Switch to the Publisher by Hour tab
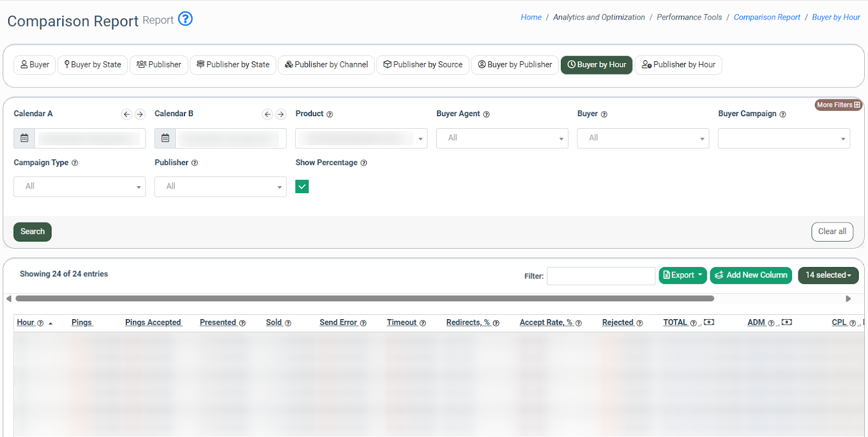 (x=678, y=65)
